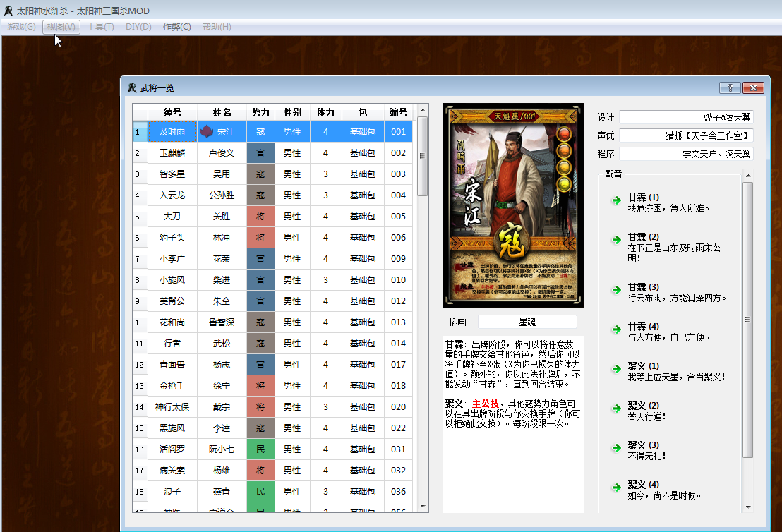
Task: Click the 插画 field showing 星魂
Action: click(527, 322)
